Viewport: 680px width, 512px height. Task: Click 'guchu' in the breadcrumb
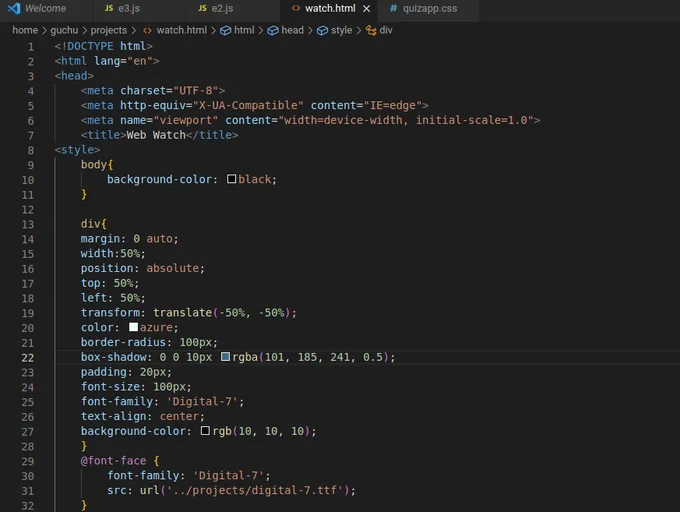click(x=64, y=30)
